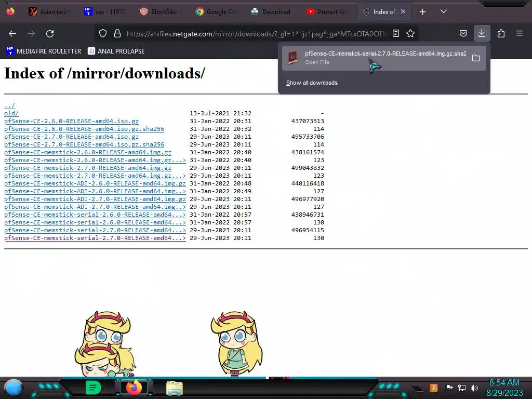532x399 pixels.
Task: Open File Explorer from the taskbar
Action: coord(175,388)
